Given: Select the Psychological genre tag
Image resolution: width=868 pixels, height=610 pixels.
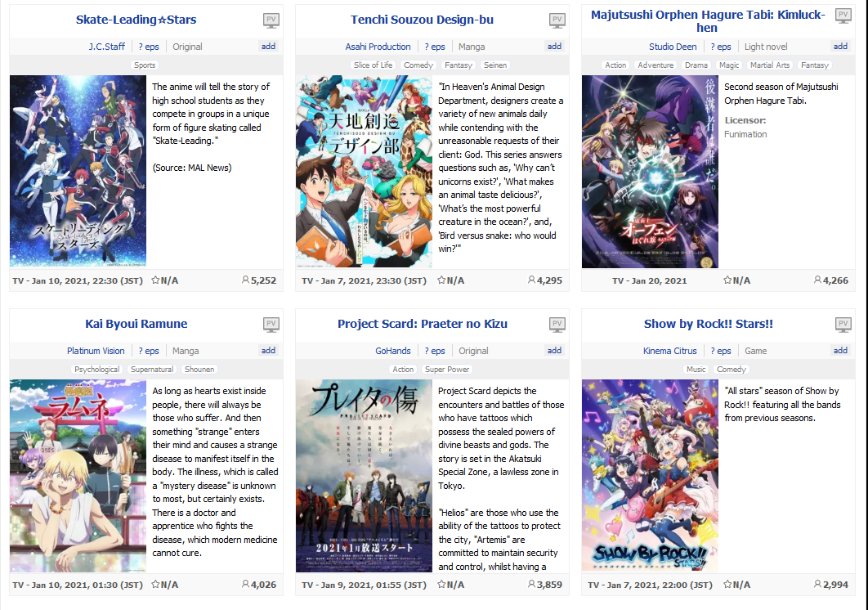Looking at the screenshot, I should coord(97,369).
